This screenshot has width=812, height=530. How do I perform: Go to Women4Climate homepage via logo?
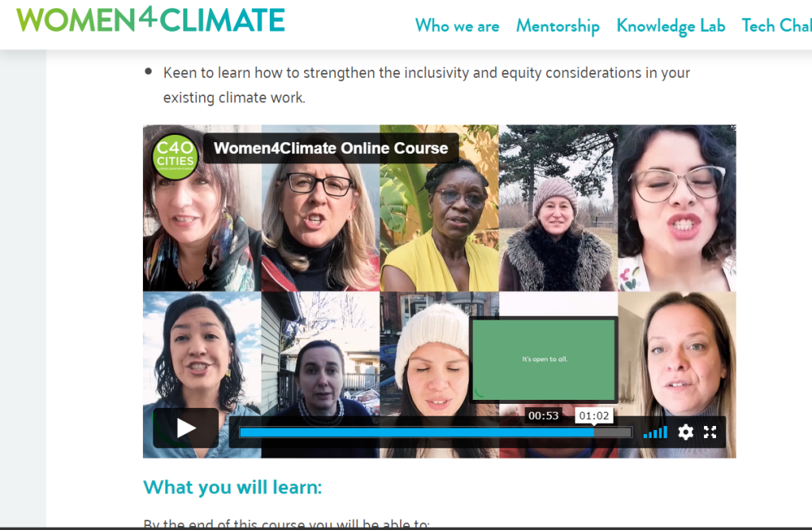point(151,20)
